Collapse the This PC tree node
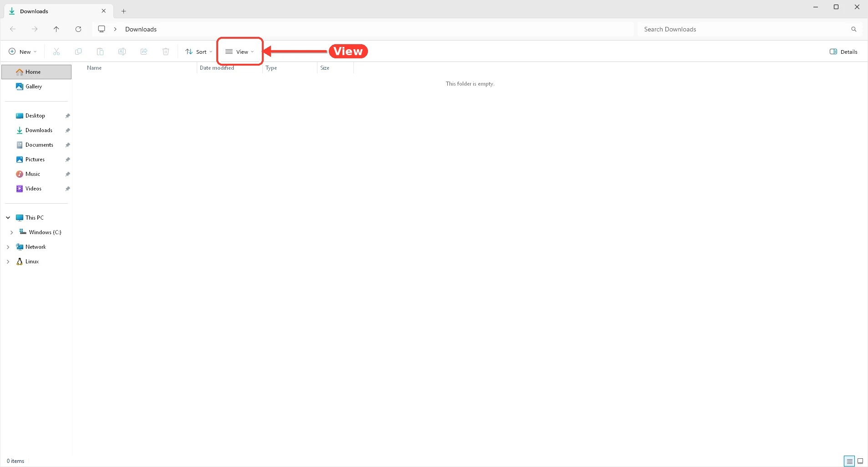 pos(8,218)
